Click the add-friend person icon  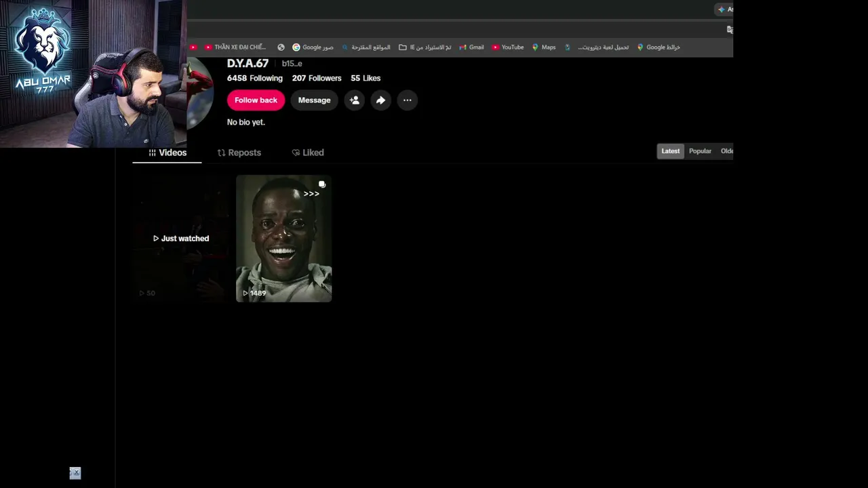[x=354, y=100]
